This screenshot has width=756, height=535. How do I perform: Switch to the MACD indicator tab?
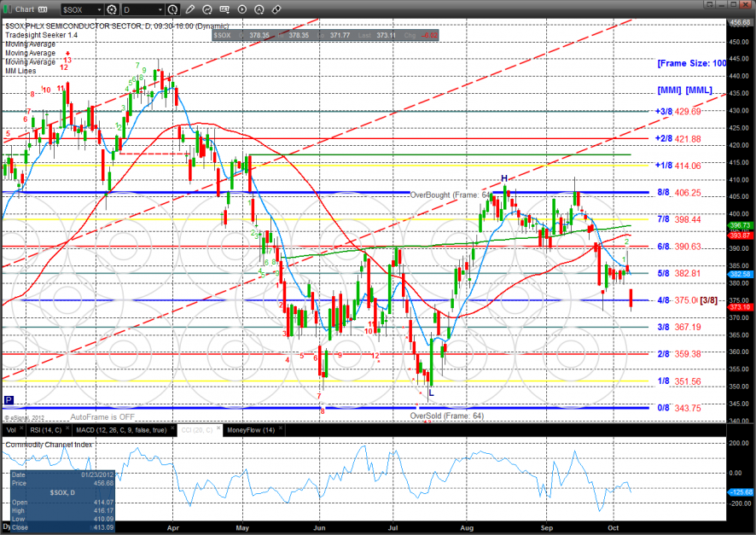tap(121, 430)
